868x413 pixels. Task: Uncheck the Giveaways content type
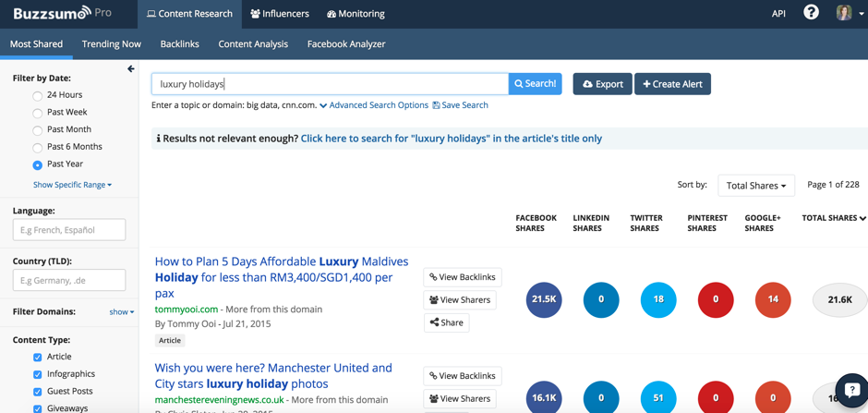[38, 409]
